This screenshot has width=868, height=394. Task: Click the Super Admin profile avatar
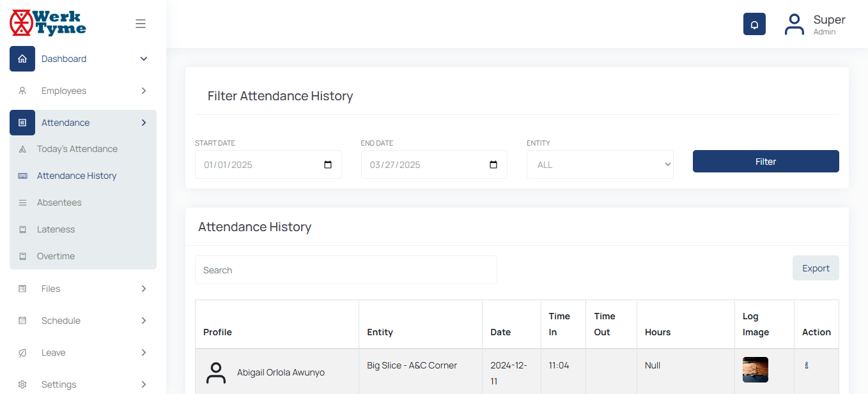click(x=794, y=24)
